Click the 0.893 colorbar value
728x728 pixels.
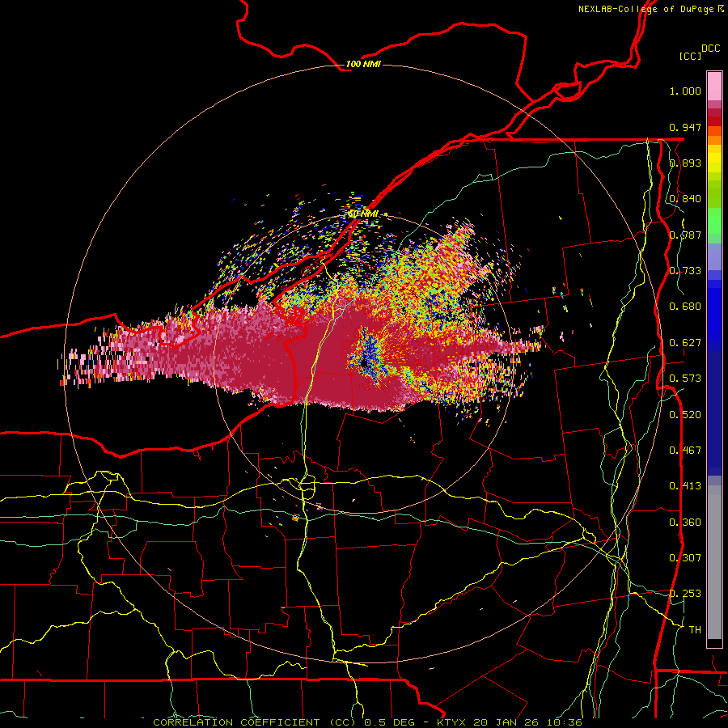[x=685, y=163]
